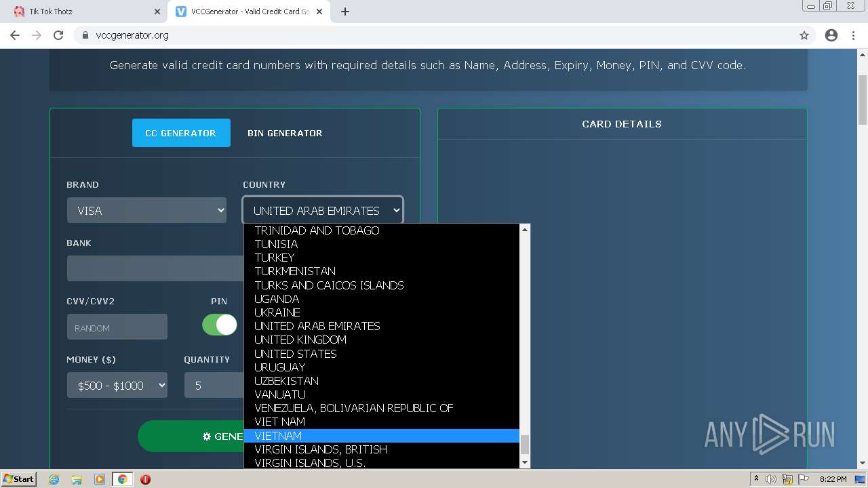The image size is (868, 488).
Task: Select VENEZUELA, BOLIVARIAN REPUBLIC OF
Action: pyautogui.click(x=382, y=408)
